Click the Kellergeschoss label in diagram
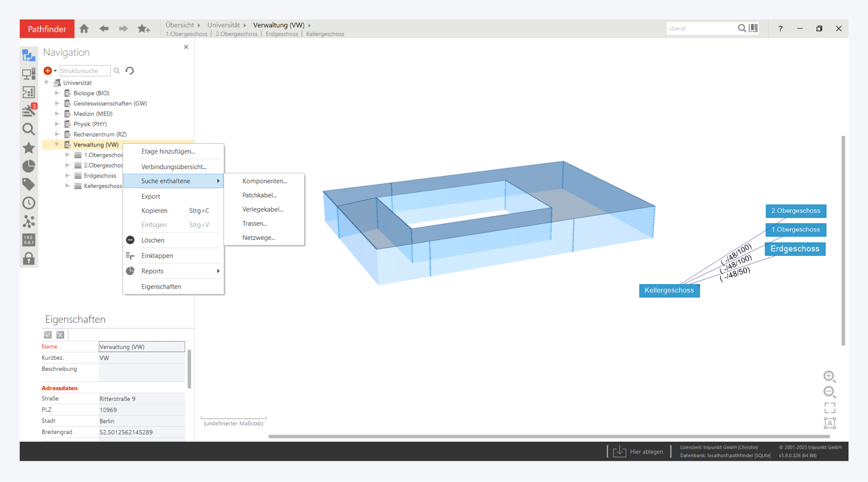The image size is (868, 482). pyautogui.click(x=669, y=290)
